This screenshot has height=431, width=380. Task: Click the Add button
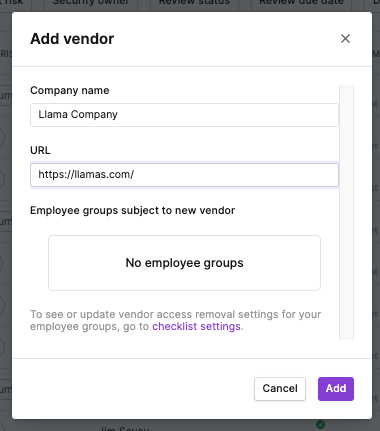click(336, 389)
